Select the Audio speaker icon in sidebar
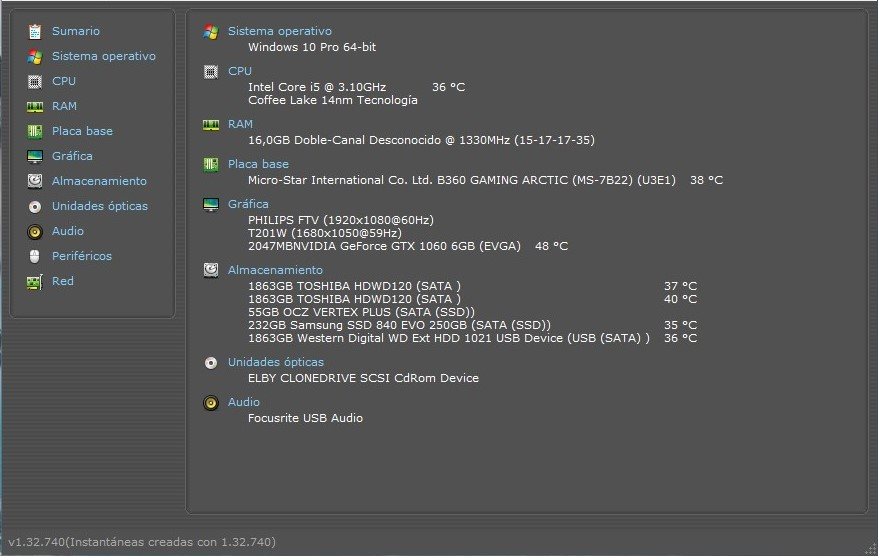878x556 pixels. [x=35, y=232]
